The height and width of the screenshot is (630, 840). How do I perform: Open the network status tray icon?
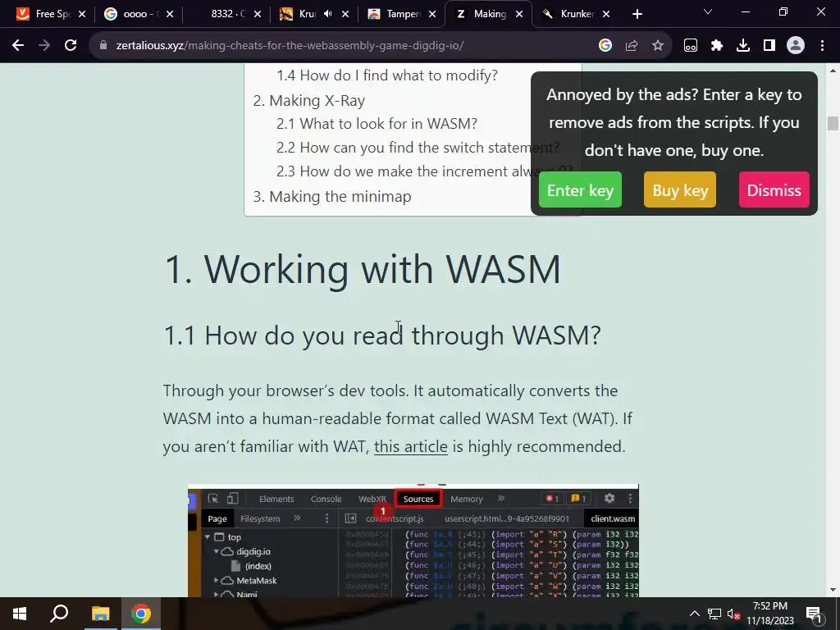[x=714, y=614]
